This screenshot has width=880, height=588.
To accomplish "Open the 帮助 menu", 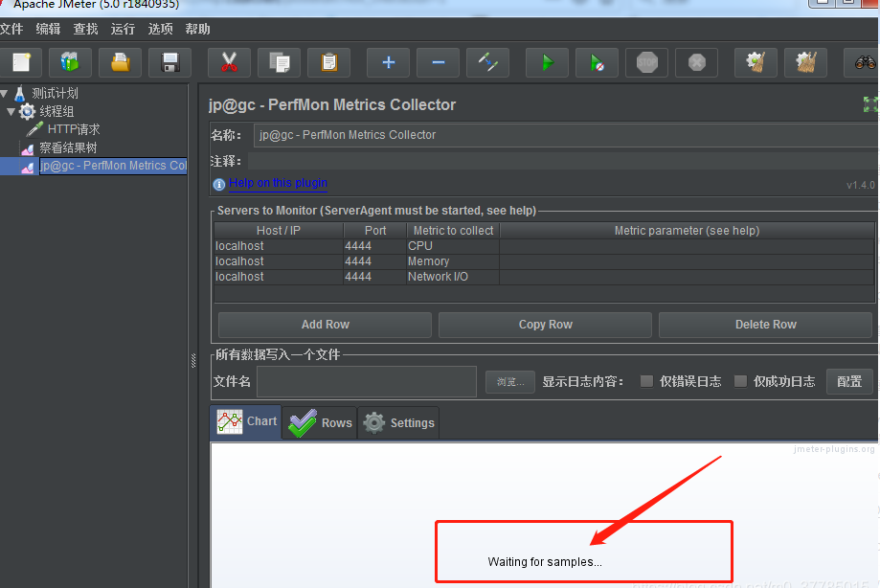I will point(197,29).
